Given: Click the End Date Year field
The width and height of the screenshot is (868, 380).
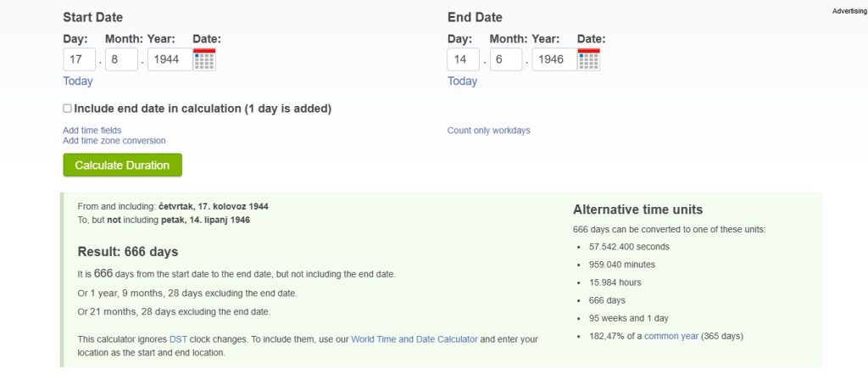Looking at the screenshot, I should tap(554, 60).
